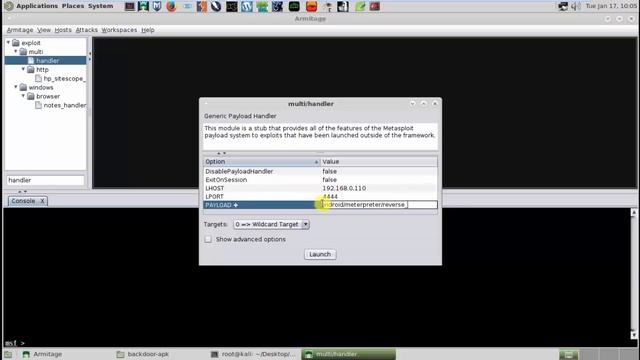Close the Console tab with its X
This screenshot has height=360, width=640.
coord(42,201)
